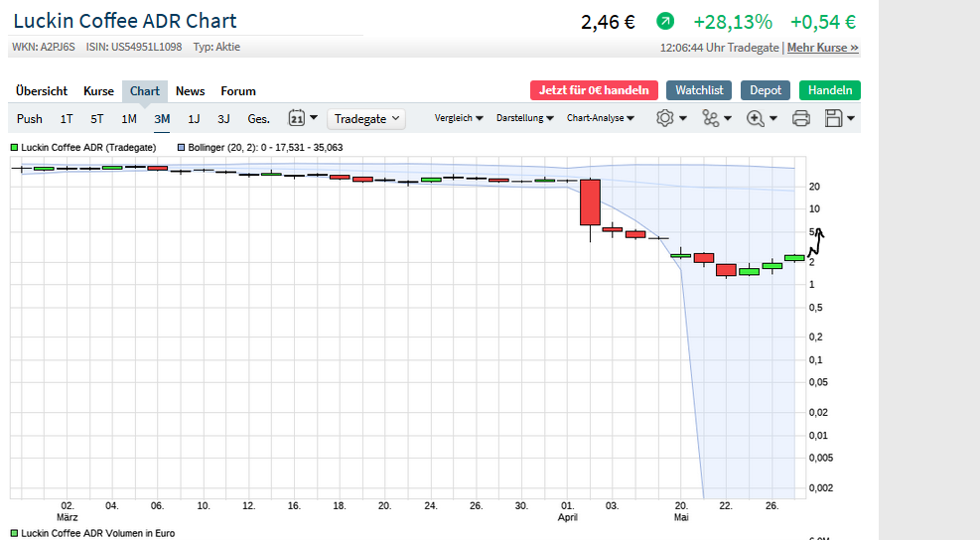Screen dimensions: 980x540
Task: Select the Ges. timeframe
Action: pyautogui.click(x=259, y=119)
